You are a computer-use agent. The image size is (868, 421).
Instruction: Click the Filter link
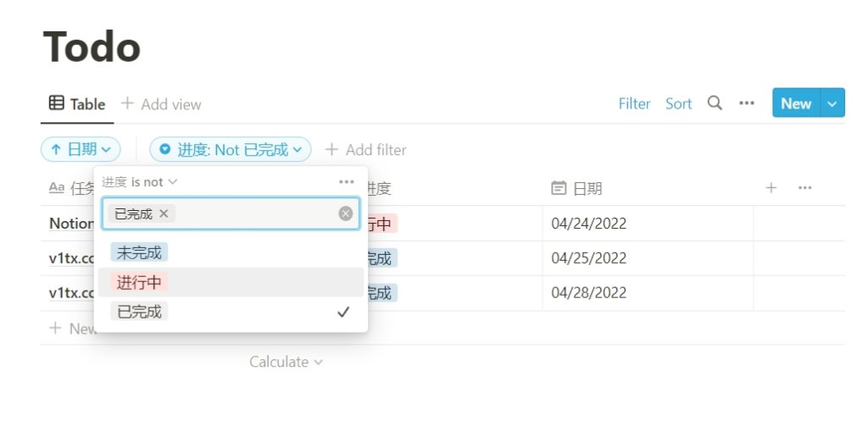click(634, 103)
